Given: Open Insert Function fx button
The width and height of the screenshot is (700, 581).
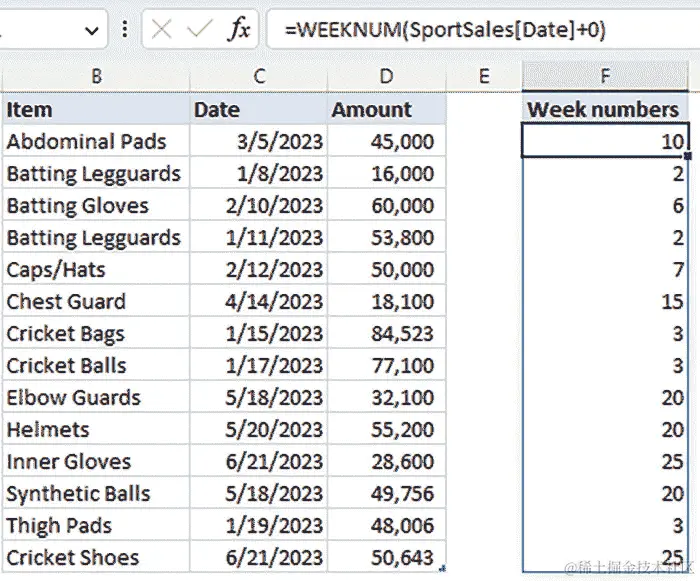Looking at the screenshot, I should click(x=239, y=29).
